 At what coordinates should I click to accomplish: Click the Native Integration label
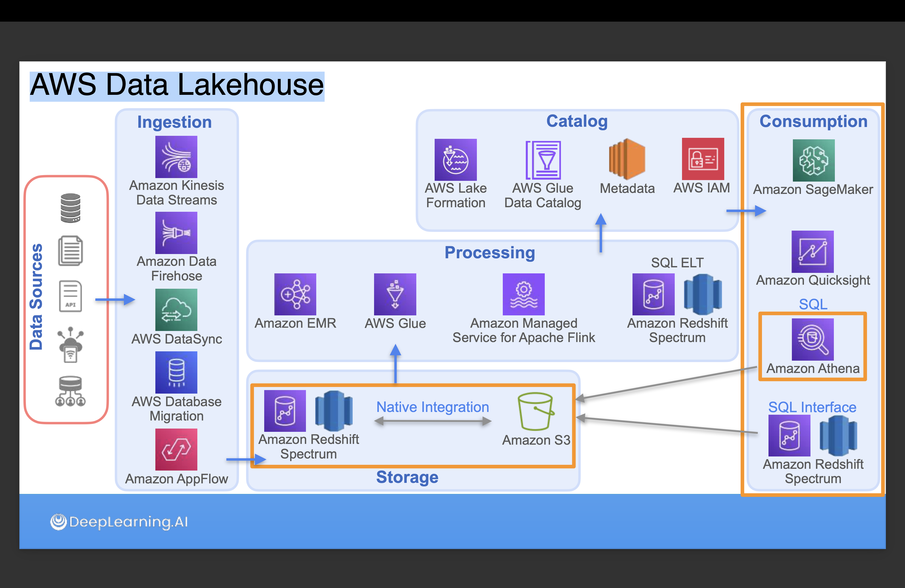pyautogui.click(x=432, y=407)
